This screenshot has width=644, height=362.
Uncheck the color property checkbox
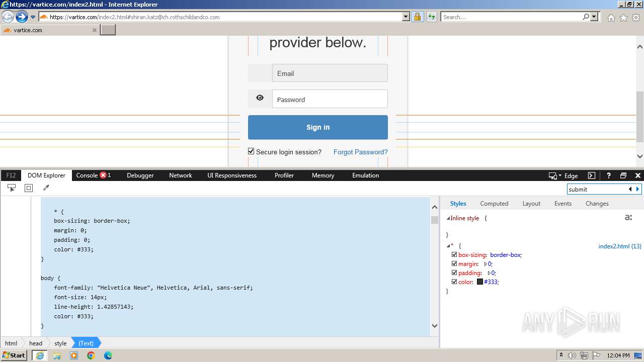(454, 282)
